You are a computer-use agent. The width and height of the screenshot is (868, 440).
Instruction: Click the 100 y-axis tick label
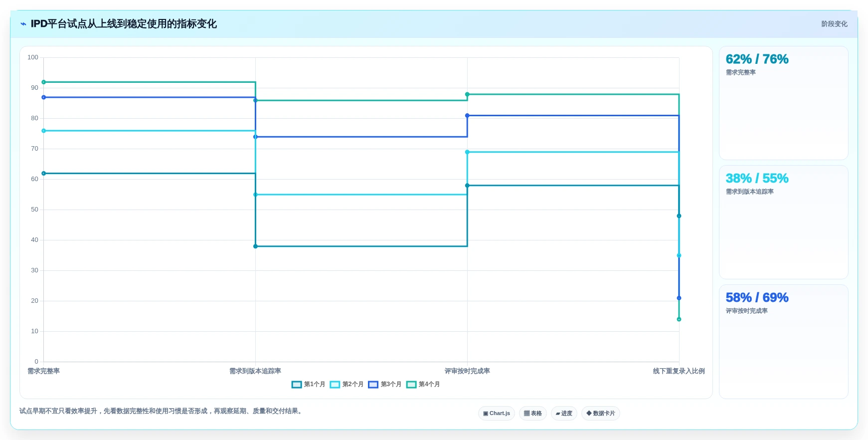[33, 57]
